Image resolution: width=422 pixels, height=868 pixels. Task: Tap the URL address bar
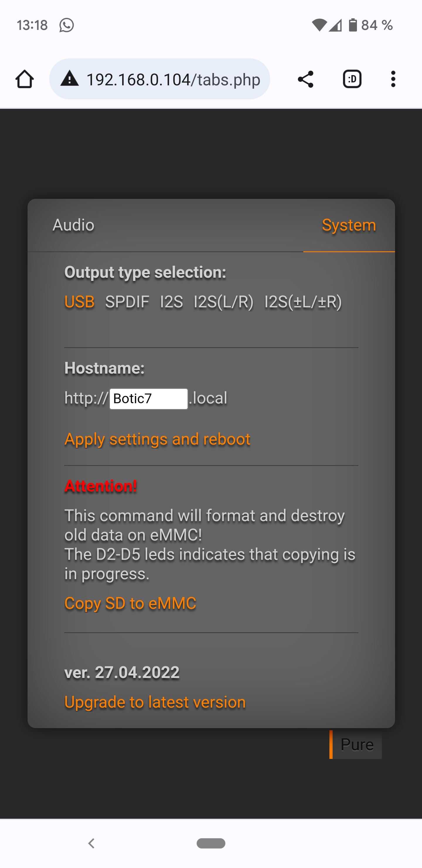(x=173, y=79)
